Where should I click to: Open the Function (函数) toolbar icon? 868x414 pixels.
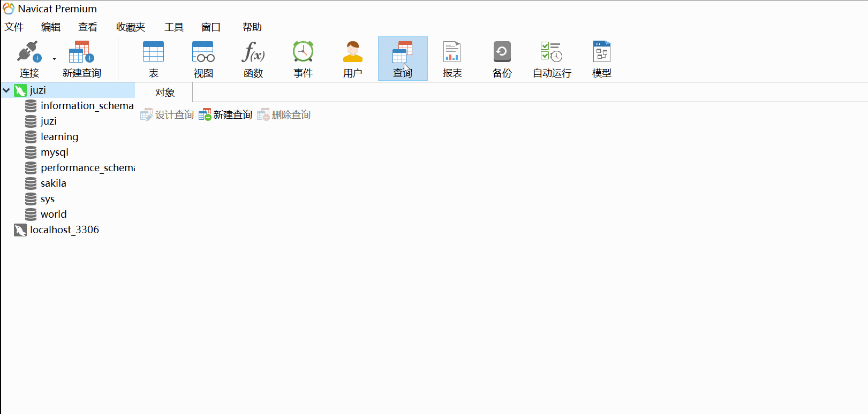tap(253, 52)
